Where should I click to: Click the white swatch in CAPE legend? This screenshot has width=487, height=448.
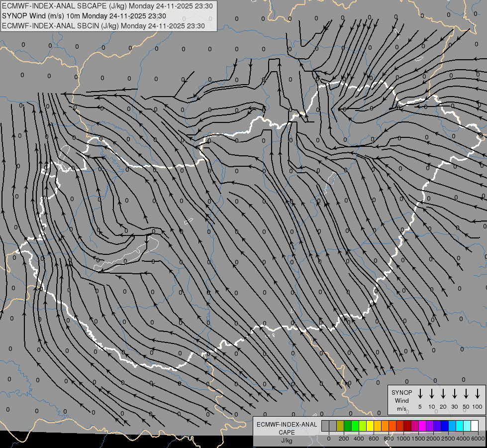[x=475, y=426]
